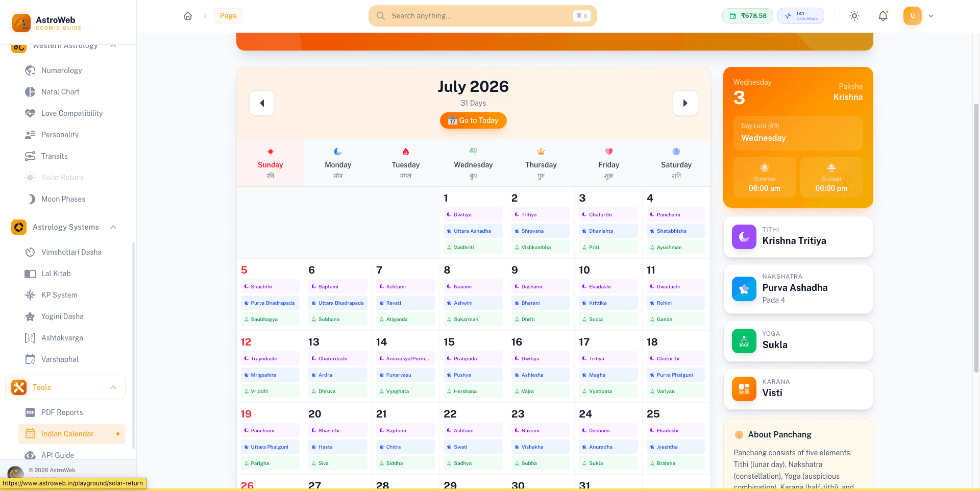Click the search anything field
The height and width of the screenshot is (491, 980).
482,16
